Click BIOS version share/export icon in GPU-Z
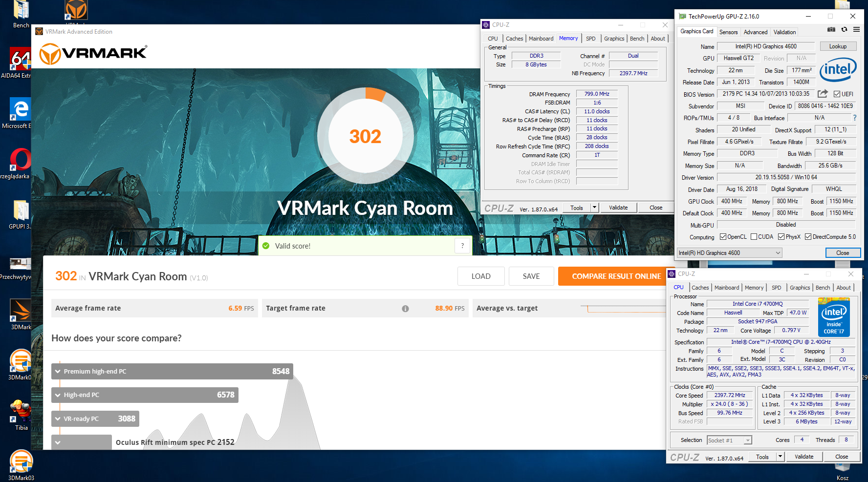 (x=823, y=94)
